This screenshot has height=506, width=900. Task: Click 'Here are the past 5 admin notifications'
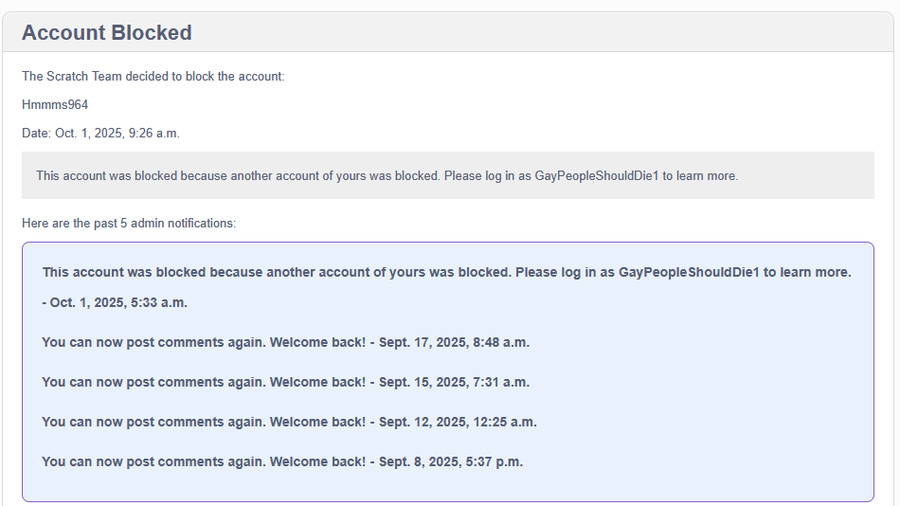[129, 223]
